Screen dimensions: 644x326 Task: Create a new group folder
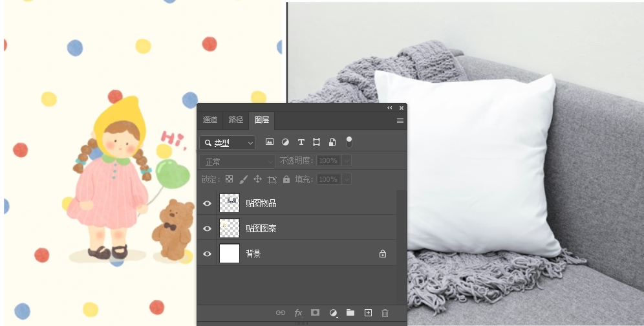click(x=350, y=313)
